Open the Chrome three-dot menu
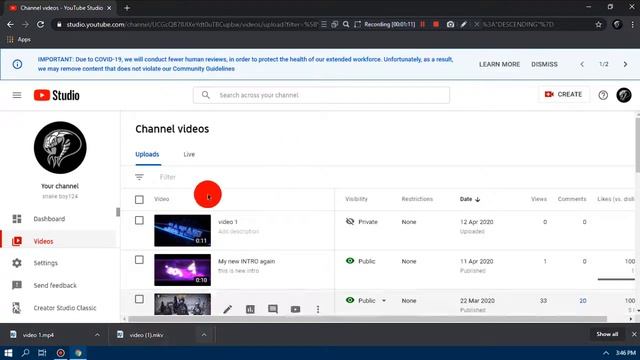The image size is (640, 360). (x=632, y=24)
